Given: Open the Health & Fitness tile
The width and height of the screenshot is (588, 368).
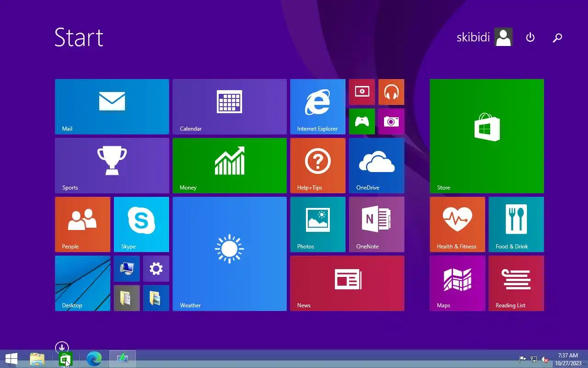Looking at the screenshot, I should coord(458,224).
